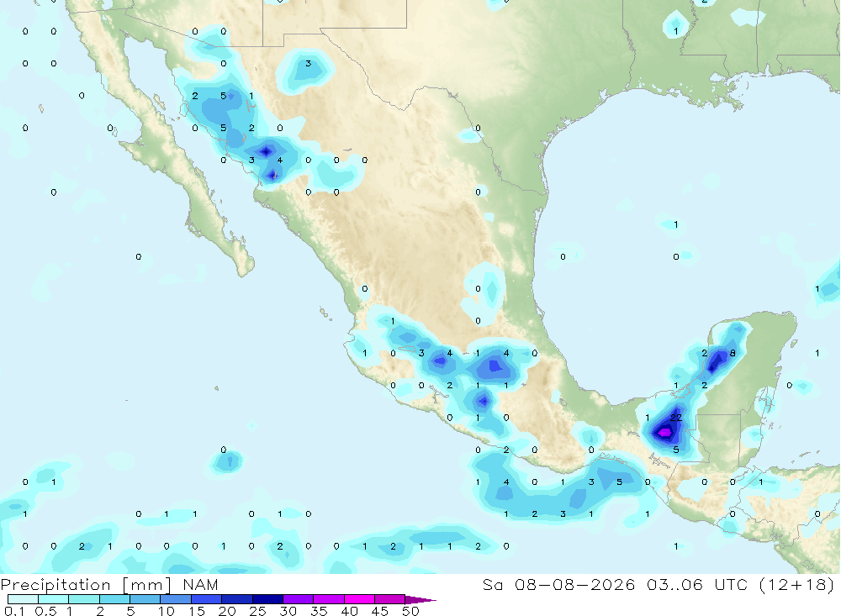Click the legend scale label "0.5"
Screen dimensions: 841x616
(x=45, y=611)
